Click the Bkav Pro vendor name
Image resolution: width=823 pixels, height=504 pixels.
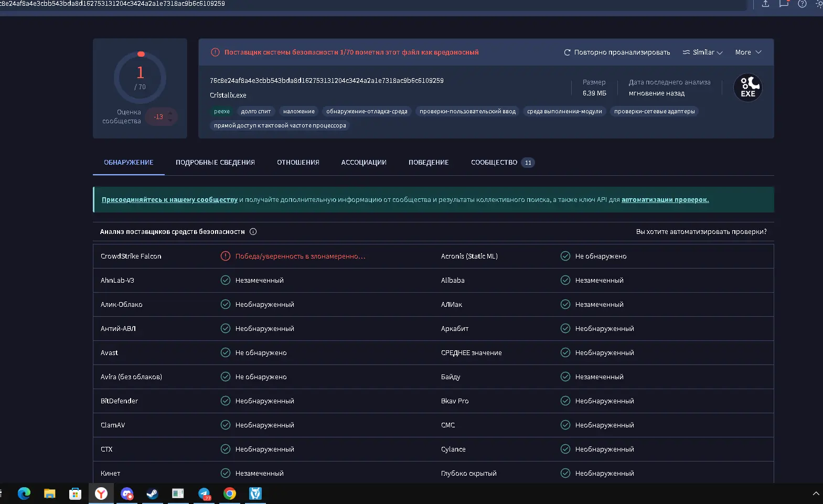tap(455, 401)
